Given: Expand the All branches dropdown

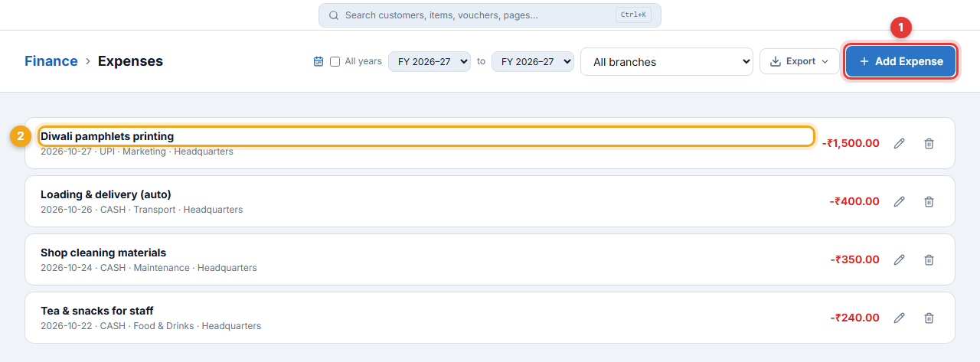Looking at the screenshot, I should point(667,61).
